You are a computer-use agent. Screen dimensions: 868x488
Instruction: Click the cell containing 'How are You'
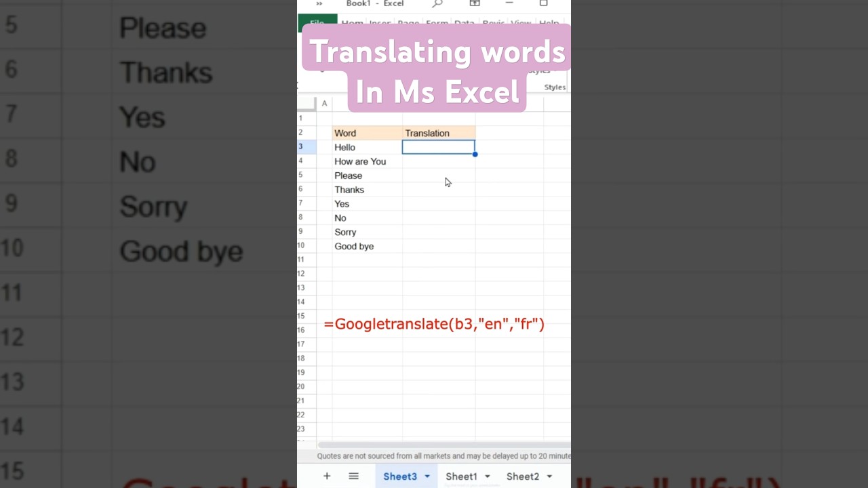[x=367, y=161]
